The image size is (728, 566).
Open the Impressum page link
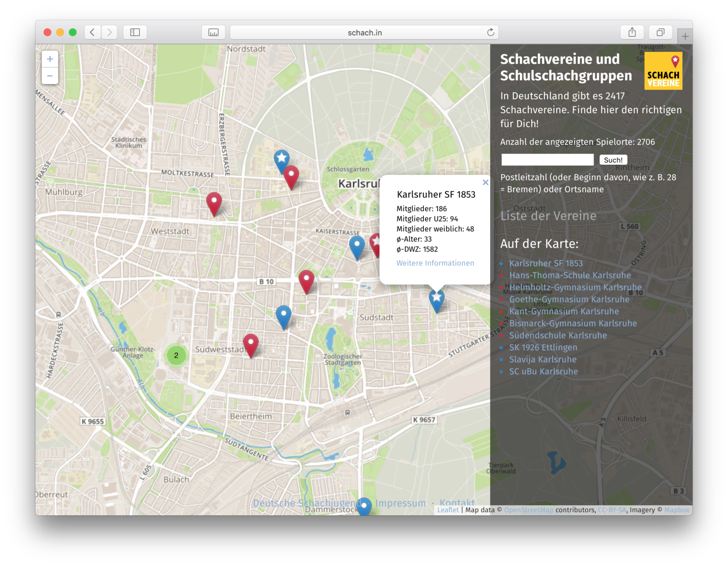coord(400,503)
